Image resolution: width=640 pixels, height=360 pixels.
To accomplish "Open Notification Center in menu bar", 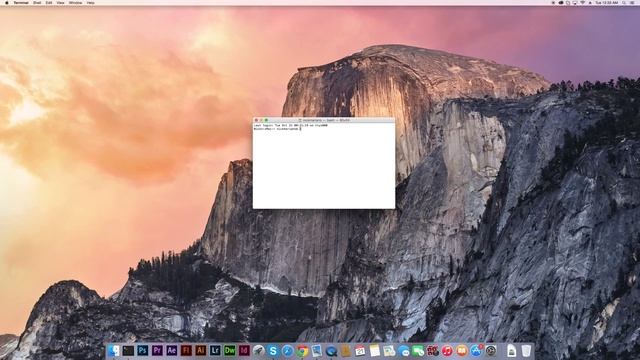I will pyautogui.click(x=632, y=2).
